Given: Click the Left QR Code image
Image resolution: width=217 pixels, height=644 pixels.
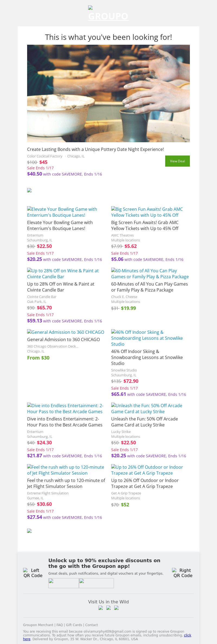Looking at the screenshot, I should pyautogui.click(x=33, y=573).
